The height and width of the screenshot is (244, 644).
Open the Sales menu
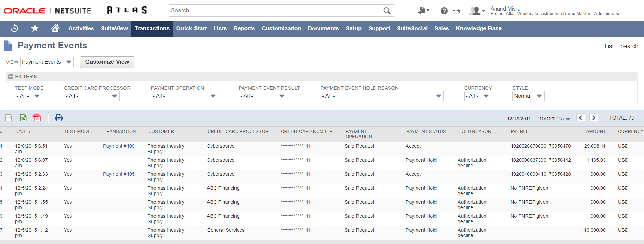point(442,29)
